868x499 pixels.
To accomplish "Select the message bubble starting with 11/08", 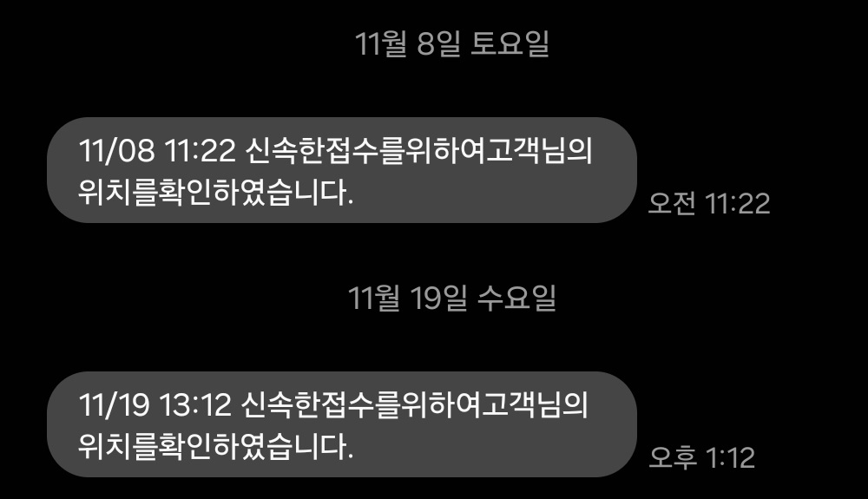I will (341, 170).
